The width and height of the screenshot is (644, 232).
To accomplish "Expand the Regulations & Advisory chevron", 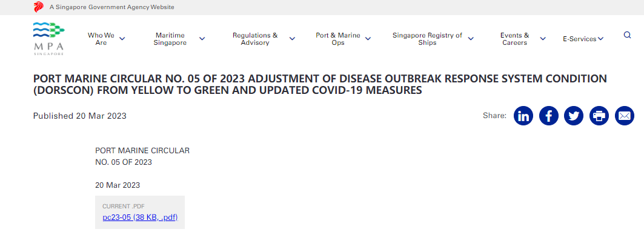I will point(292,39).
